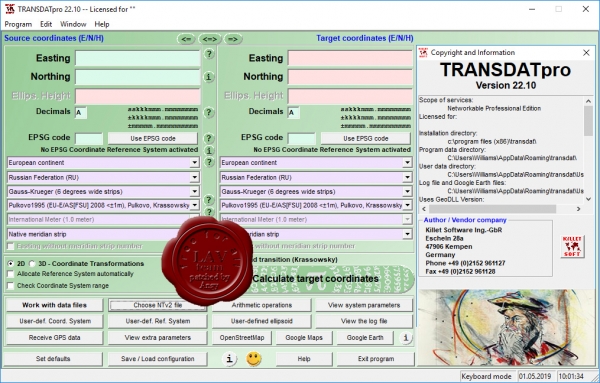
Task: Click the bottom info icon beside smiley
Action: 229,359
